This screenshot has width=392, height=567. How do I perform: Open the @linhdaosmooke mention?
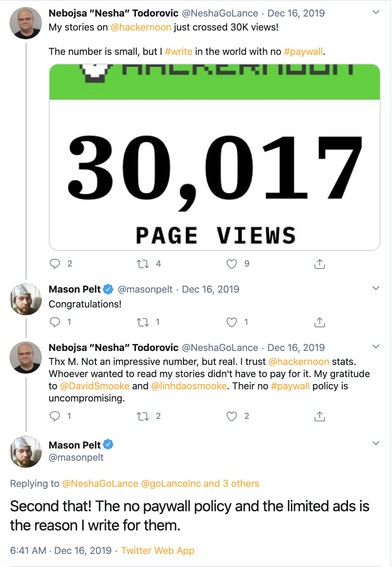point(189,386)
